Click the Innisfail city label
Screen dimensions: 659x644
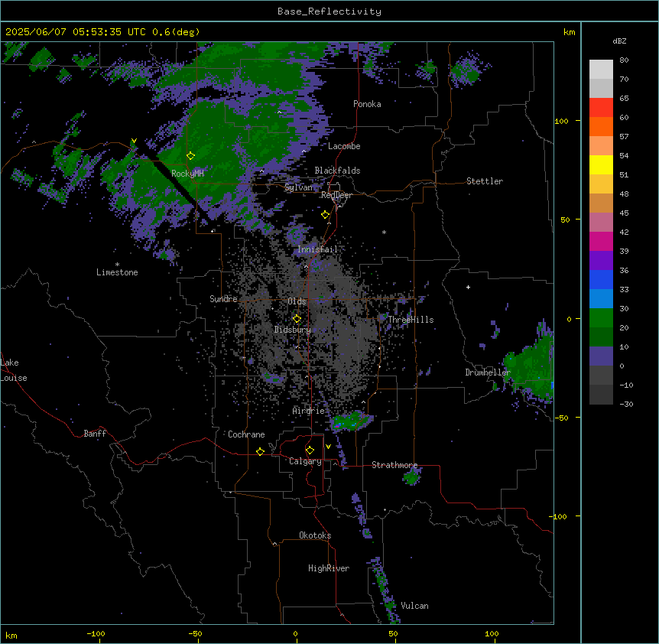coord(318,249)
